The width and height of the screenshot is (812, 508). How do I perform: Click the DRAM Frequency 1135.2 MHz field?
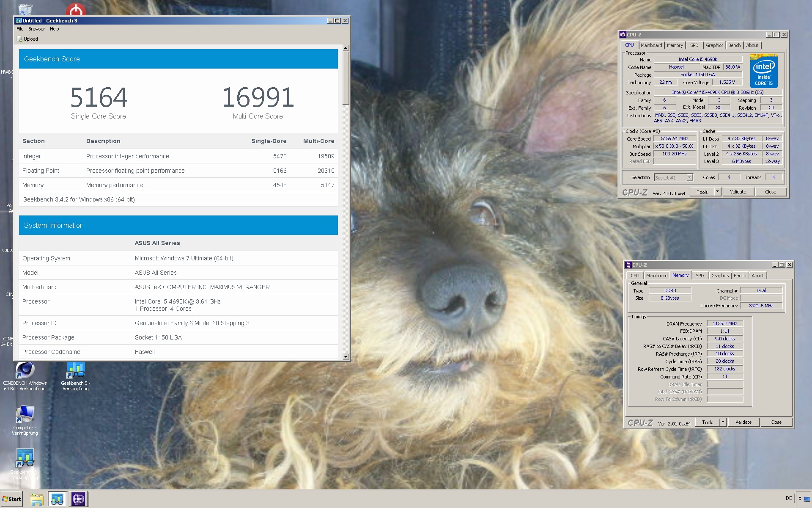(725, 323)
